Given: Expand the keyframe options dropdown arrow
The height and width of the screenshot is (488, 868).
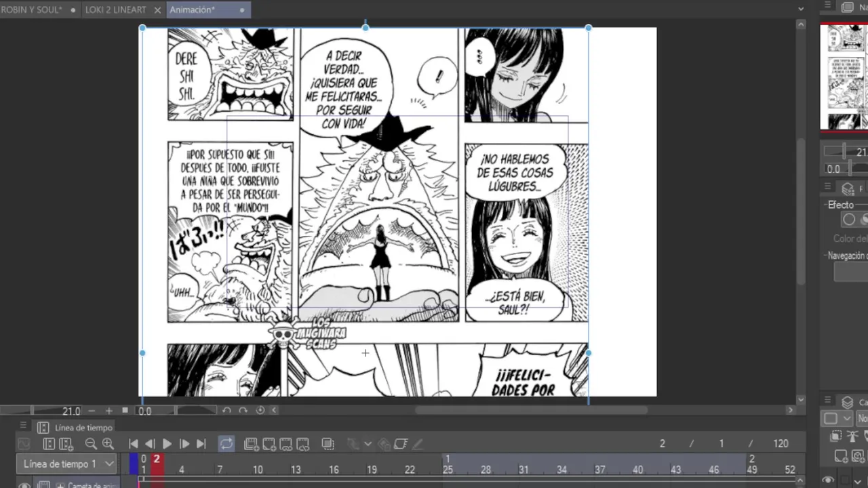Looking at the screenshot, I should (368, 444).
